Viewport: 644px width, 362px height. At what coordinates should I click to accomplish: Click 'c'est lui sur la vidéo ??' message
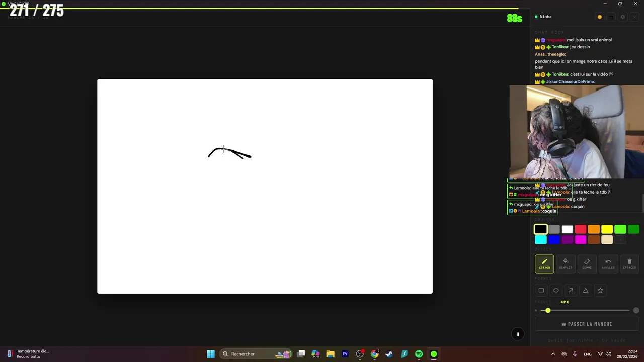592,74
